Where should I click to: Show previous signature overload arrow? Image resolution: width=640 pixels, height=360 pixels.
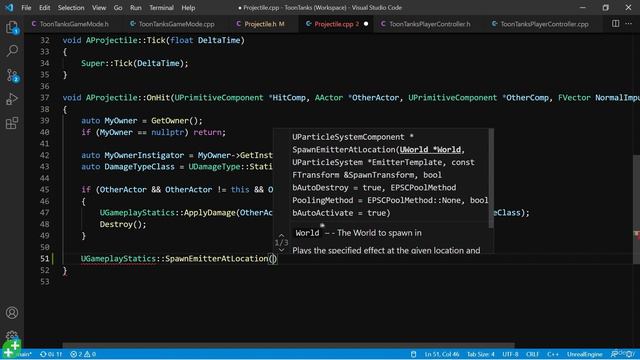pyautogui.click(x=281, y=236)
